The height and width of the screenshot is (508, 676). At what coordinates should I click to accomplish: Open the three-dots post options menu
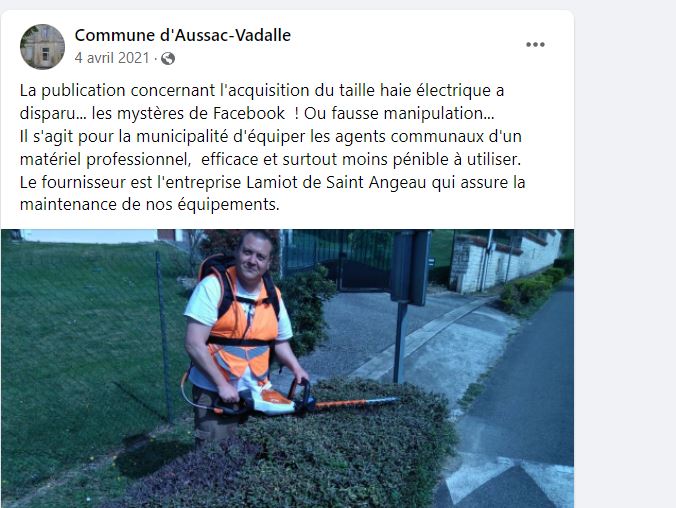535,44
